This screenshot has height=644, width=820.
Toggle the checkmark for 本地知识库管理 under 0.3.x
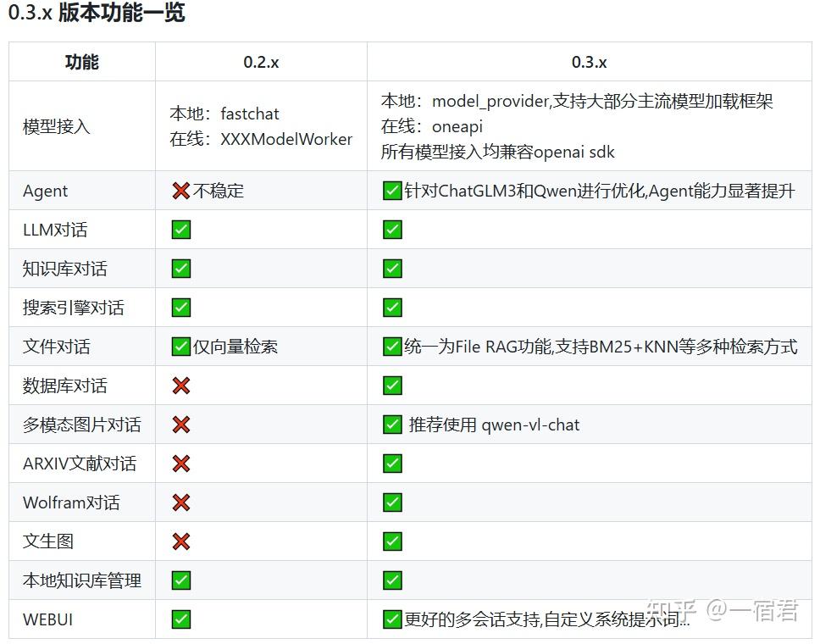click(391, 580)
